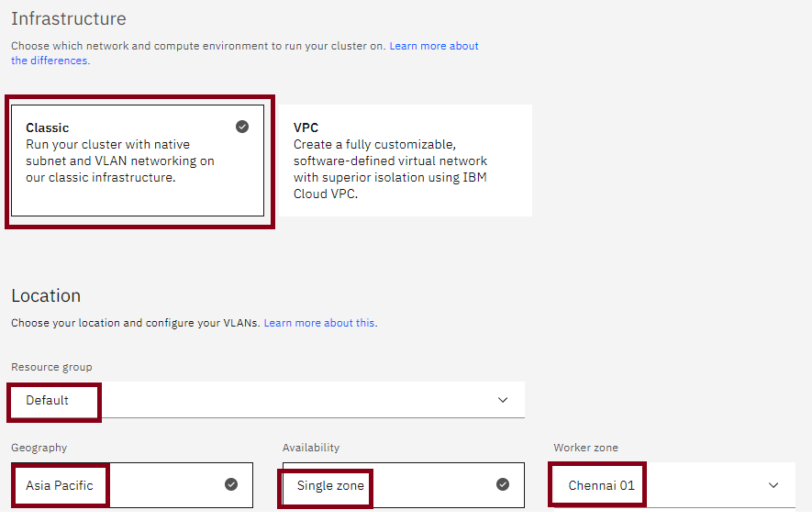Click the Infrastructure section heading
The width and height of the screenshot is (812, 521).
click(69, 18)
